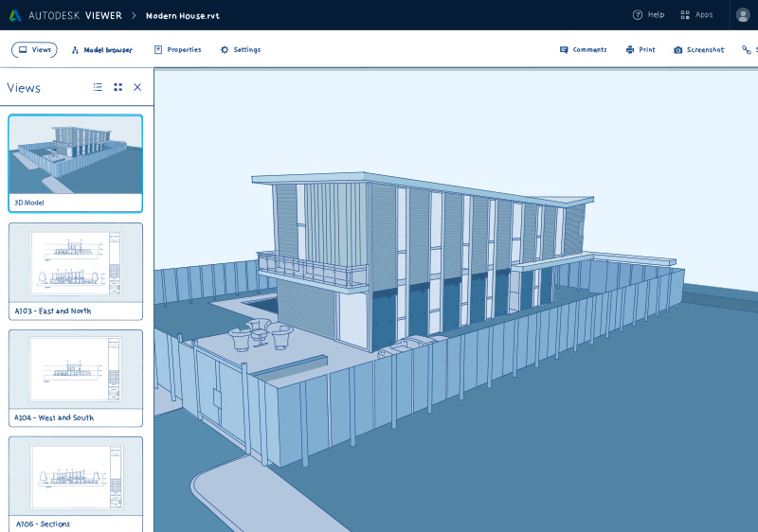Click the Share icon at toolbar edge
This screenshot has height=532, width=758.
pos(748,49)
